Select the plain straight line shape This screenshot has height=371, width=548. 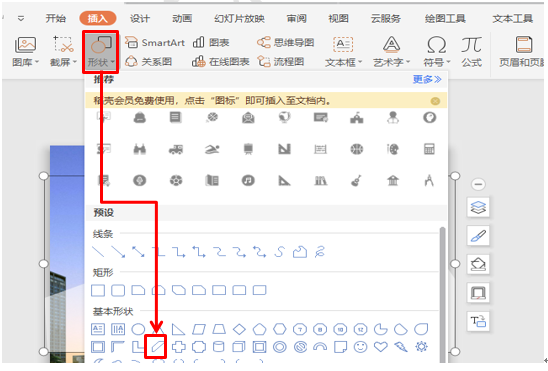[x=98, y=252]
